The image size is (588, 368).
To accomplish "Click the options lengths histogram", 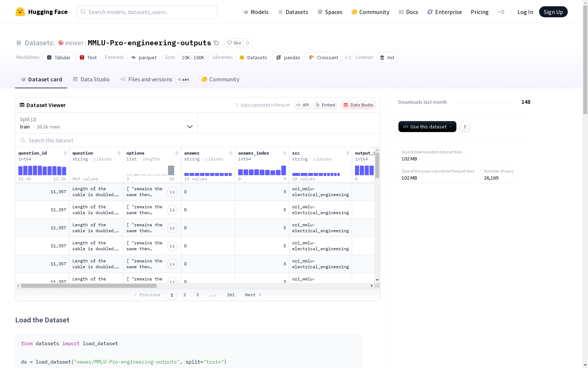I will coord(150,170).
